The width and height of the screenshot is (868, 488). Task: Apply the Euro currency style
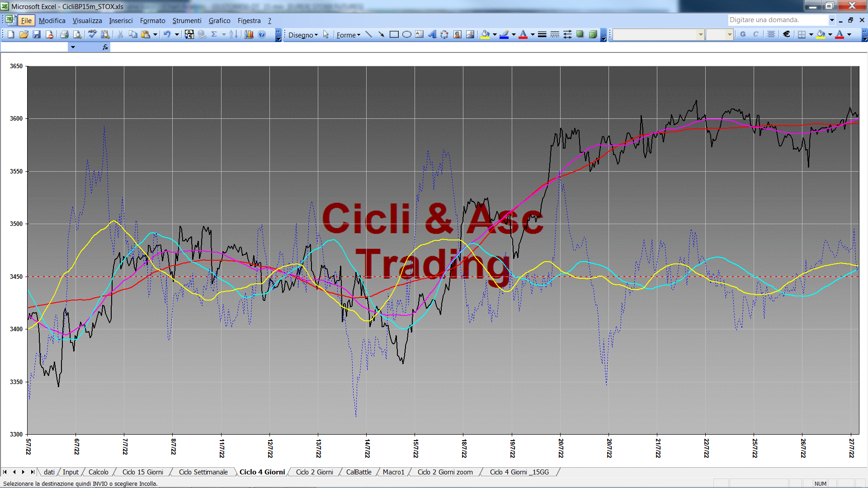[787, 34]
